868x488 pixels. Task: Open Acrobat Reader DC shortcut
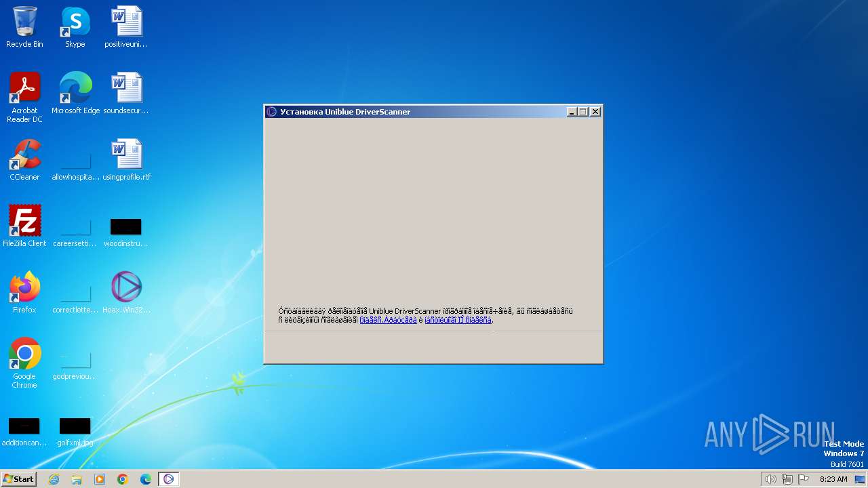pyautogui.click(x=24, y=98)
